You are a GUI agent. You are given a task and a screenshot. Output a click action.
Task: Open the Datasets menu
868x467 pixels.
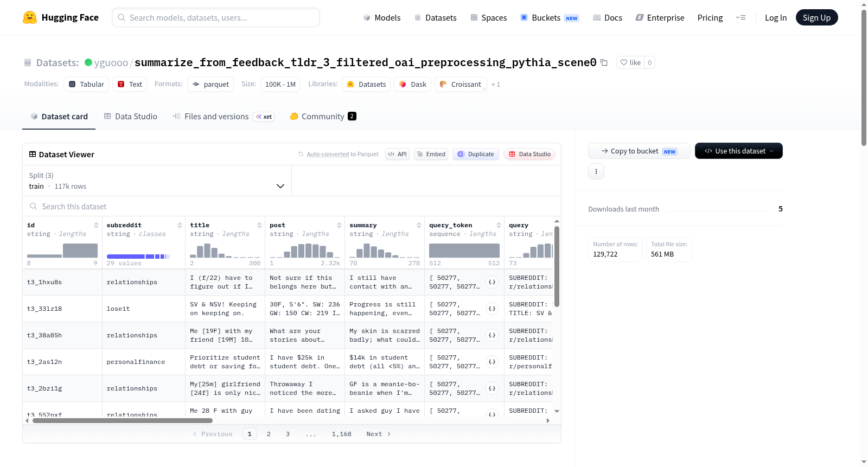point(436,18)
